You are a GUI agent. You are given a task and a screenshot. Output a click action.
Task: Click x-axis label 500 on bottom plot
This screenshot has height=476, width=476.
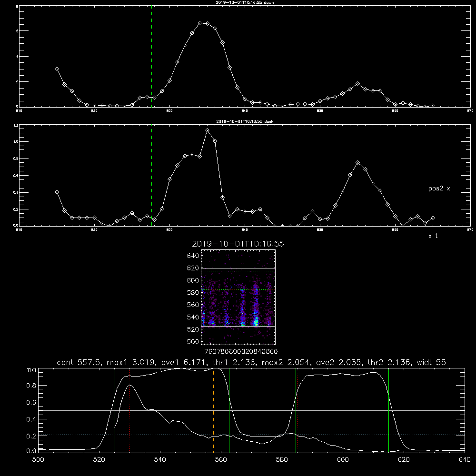[38, 460]
